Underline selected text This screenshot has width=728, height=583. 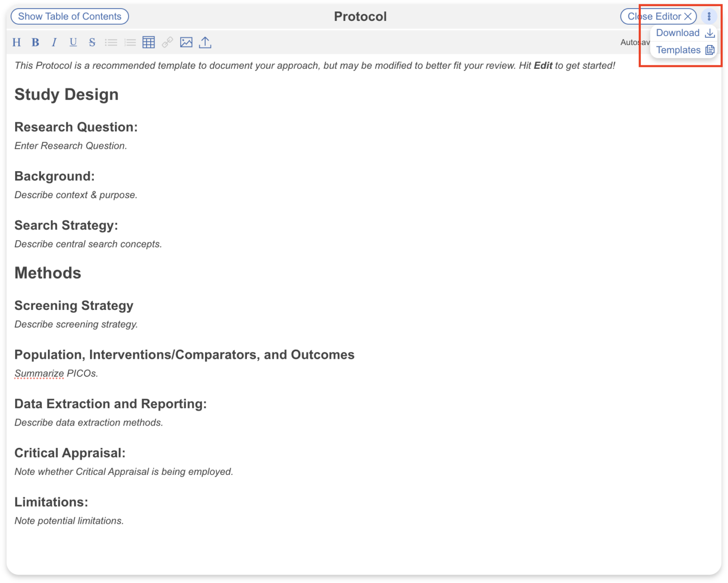[x=73, y=42]
